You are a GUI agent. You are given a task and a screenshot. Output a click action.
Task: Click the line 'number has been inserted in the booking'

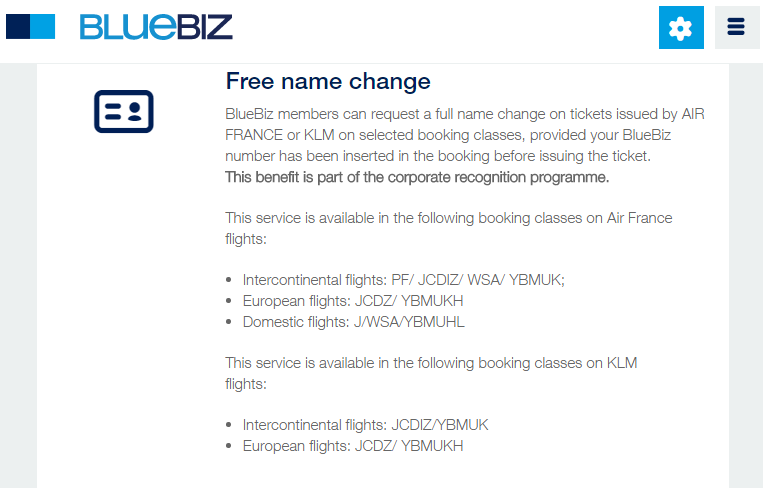tap(437, 156)
